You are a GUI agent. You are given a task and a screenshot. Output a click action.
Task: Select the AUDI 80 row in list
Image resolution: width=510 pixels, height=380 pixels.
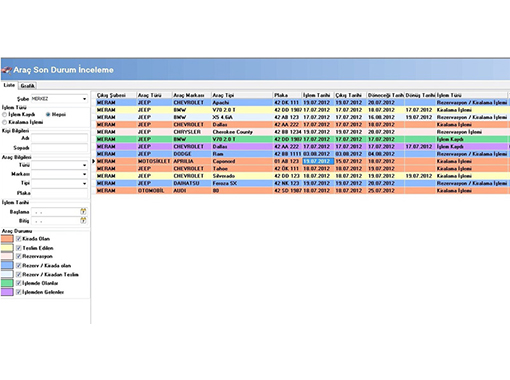(302, 191)
